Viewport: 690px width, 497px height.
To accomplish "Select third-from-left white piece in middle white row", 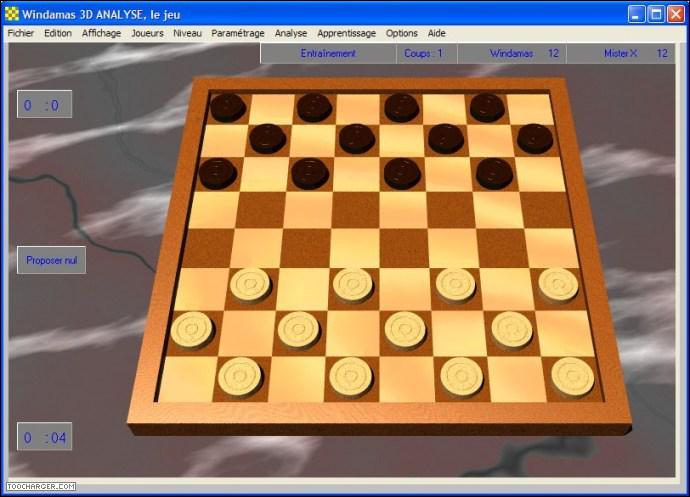I will tap(405, 331).
